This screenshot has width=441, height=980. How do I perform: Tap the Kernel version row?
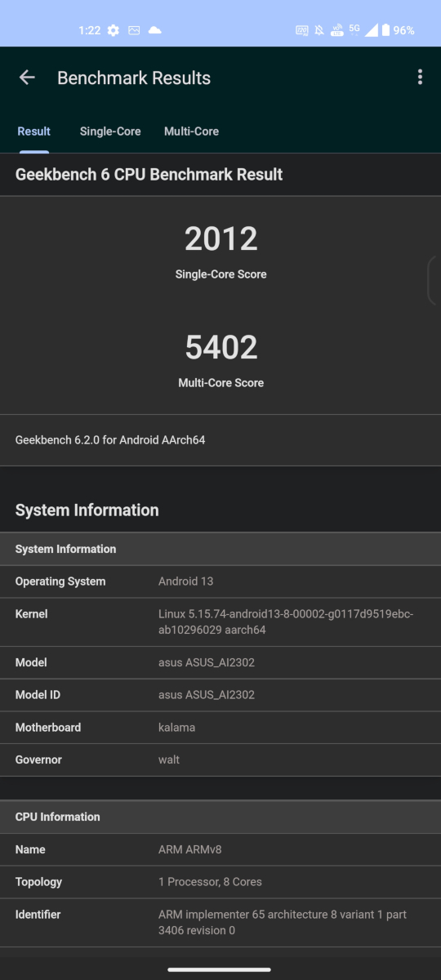click(220, 622)
